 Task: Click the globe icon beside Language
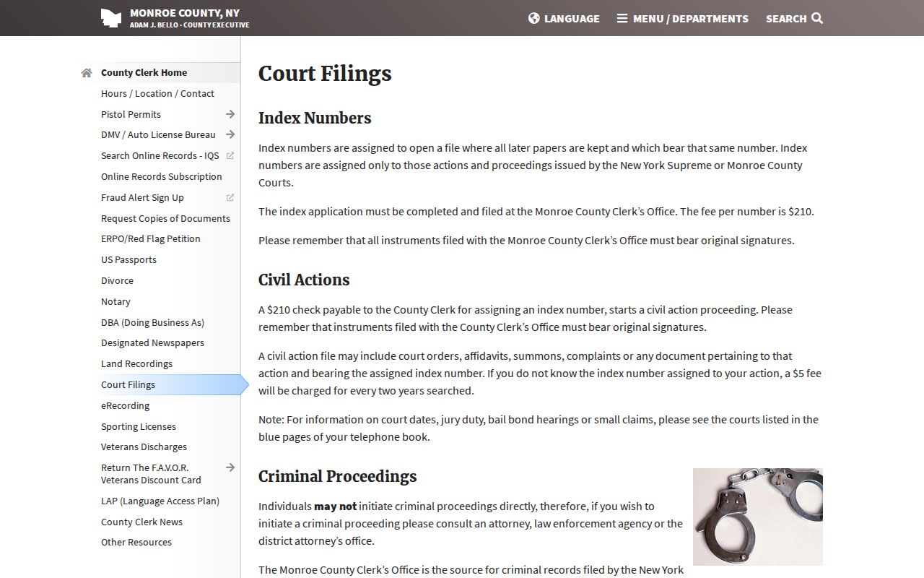pos(534,18)
